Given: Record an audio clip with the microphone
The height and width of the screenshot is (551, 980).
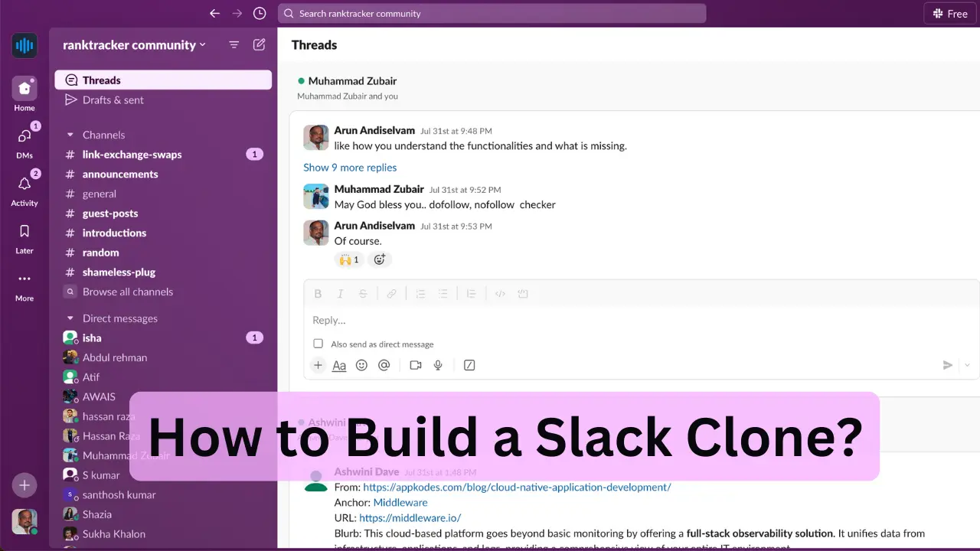Looking at the screenshot, I should point(438,365).
